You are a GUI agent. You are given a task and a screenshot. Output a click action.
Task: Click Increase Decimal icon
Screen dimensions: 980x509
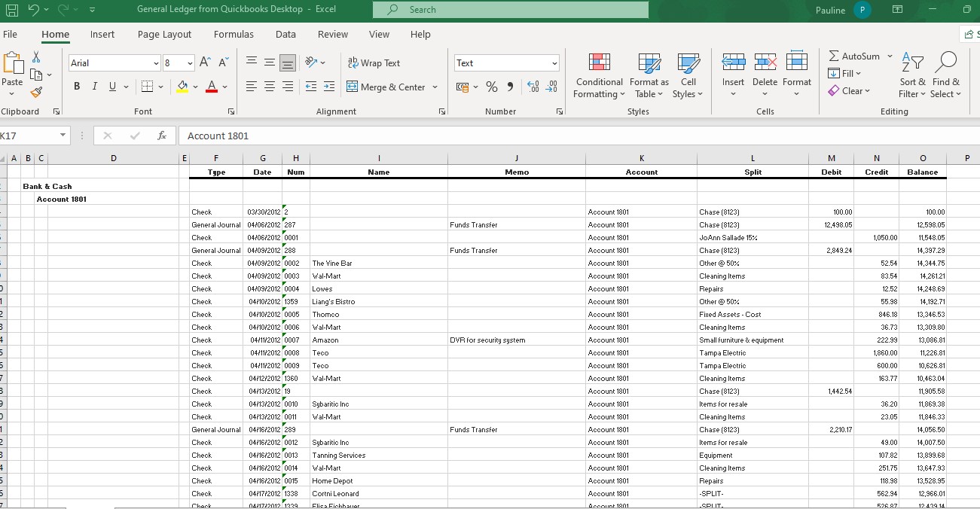coord(533,87)
